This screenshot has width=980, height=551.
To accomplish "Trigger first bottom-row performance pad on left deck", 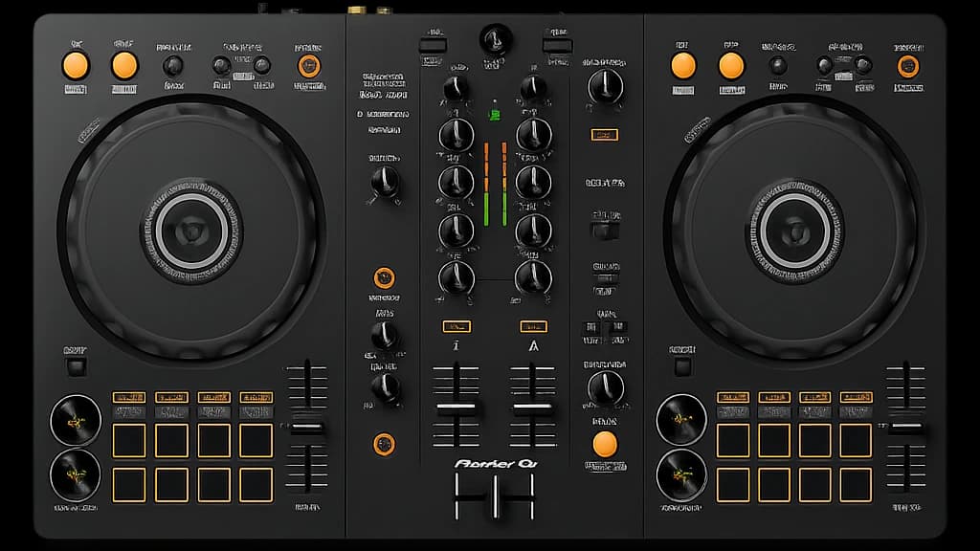I will (x=129, y=485).
